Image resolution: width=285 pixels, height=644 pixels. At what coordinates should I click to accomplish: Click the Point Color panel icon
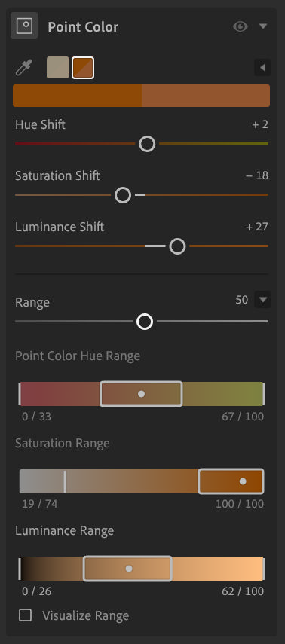click(24, 26)
